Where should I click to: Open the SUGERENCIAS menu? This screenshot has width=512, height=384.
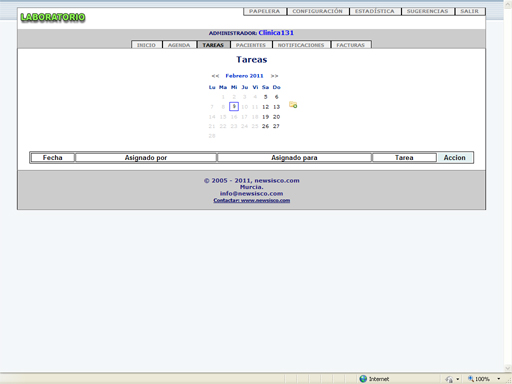click(428, 11)
